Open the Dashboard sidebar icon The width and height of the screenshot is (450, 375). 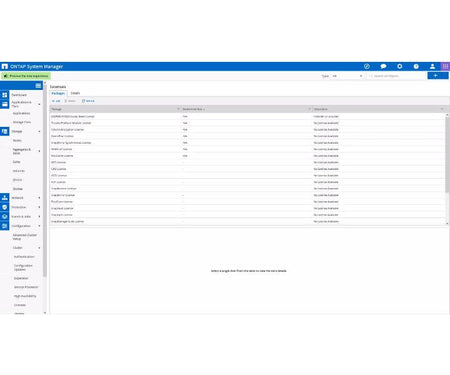point(5,95)
